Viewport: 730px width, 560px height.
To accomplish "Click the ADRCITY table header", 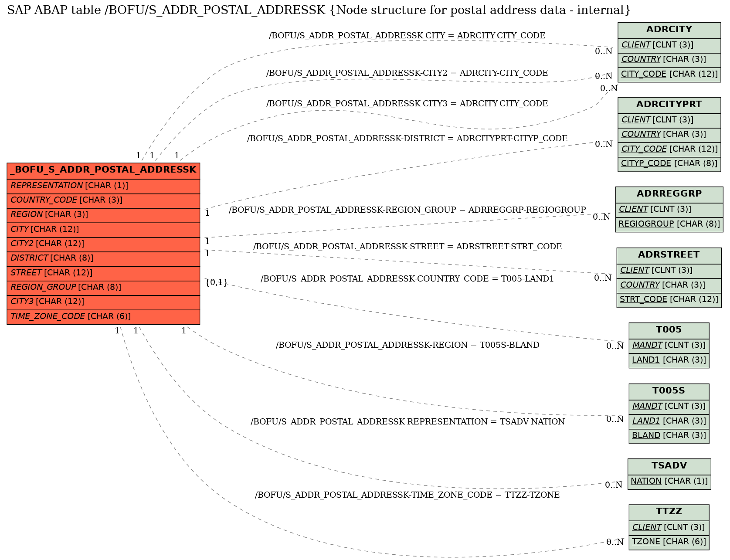I will pos(669,30).
